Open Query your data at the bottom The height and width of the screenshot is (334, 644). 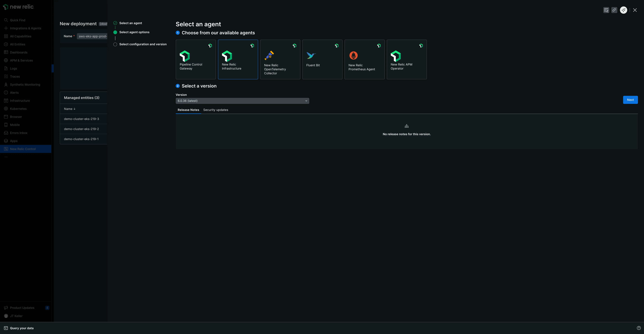coord(22,328)
